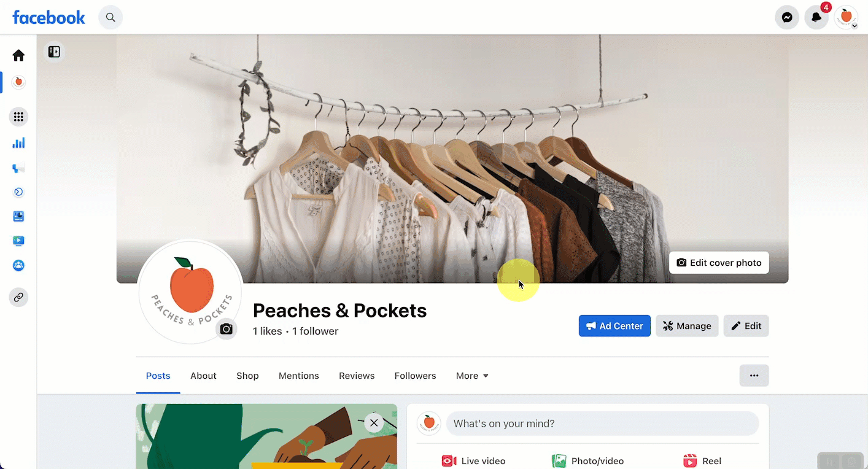
Task: Open the Reviews tab
Action: point(357,376)
